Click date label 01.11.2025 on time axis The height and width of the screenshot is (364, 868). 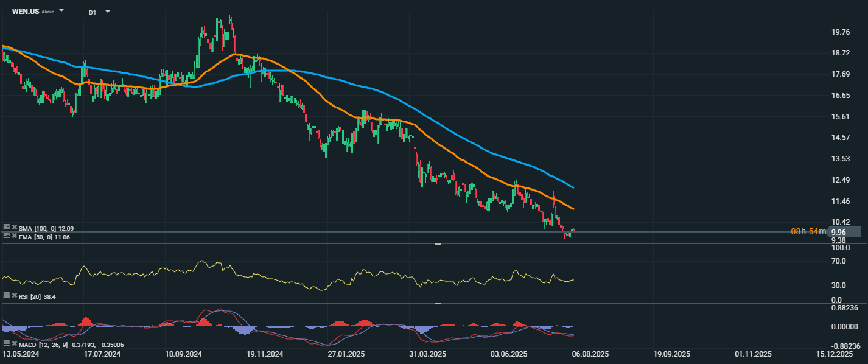point(753,354)
